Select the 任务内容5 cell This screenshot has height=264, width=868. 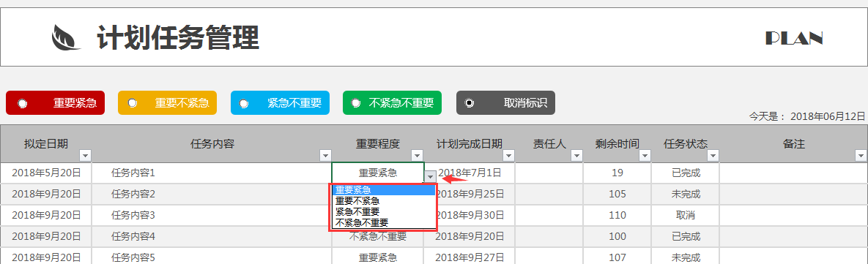(x=212, y=257)
